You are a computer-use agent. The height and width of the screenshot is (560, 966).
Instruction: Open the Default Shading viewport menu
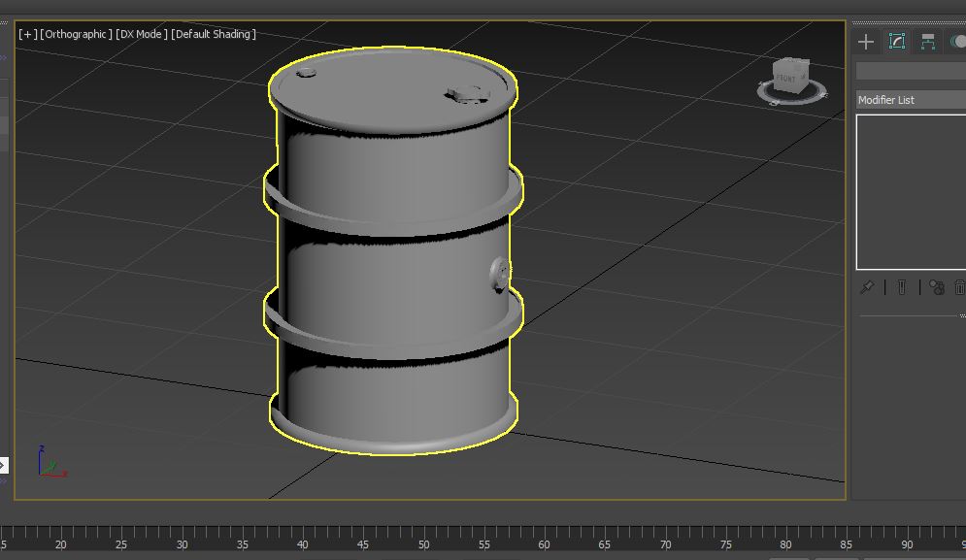(x=214, y=34)
